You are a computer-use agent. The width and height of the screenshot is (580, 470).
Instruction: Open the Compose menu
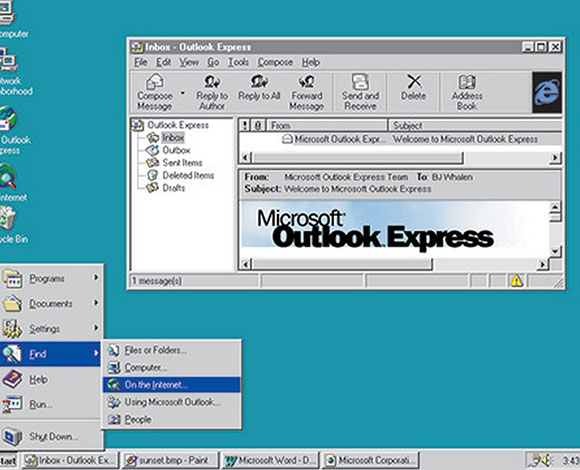(275, 62)
